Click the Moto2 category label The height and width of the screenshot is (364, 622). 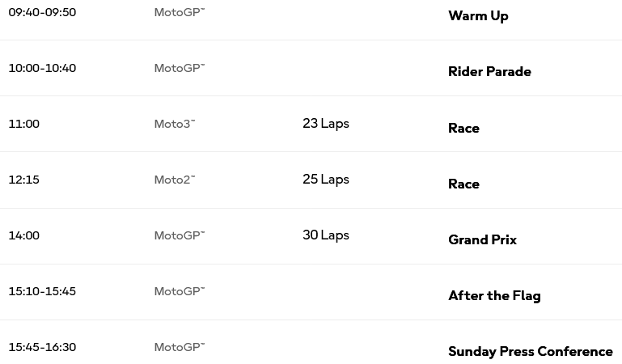tap(175, 180)
